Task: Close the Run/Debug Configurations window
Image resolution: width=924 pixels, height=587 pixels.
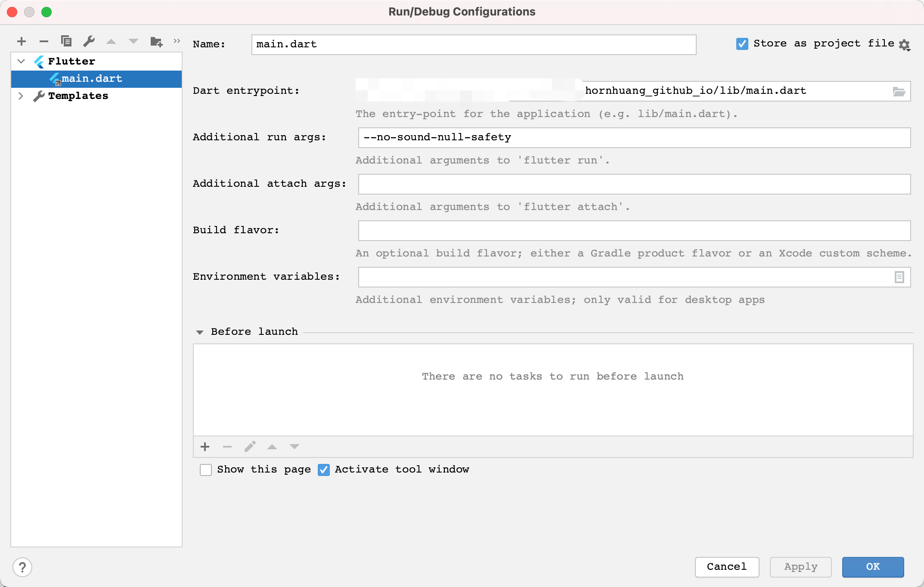Action: pos(12,12)
